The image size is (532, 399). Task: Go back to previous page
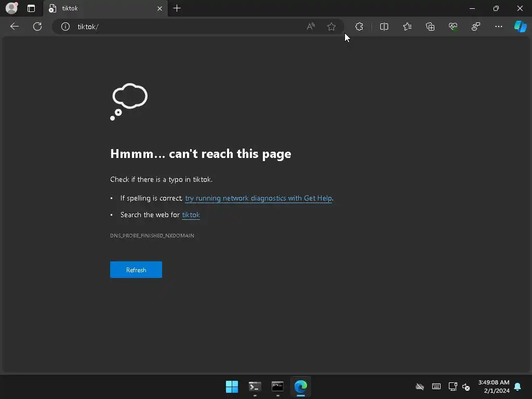tap(14, 26)
